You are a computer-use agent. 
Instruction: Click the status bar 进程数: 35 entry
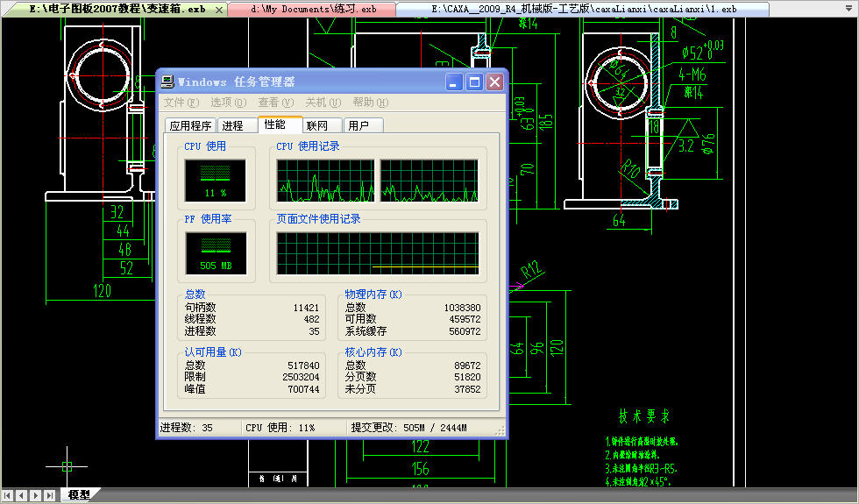186,428
